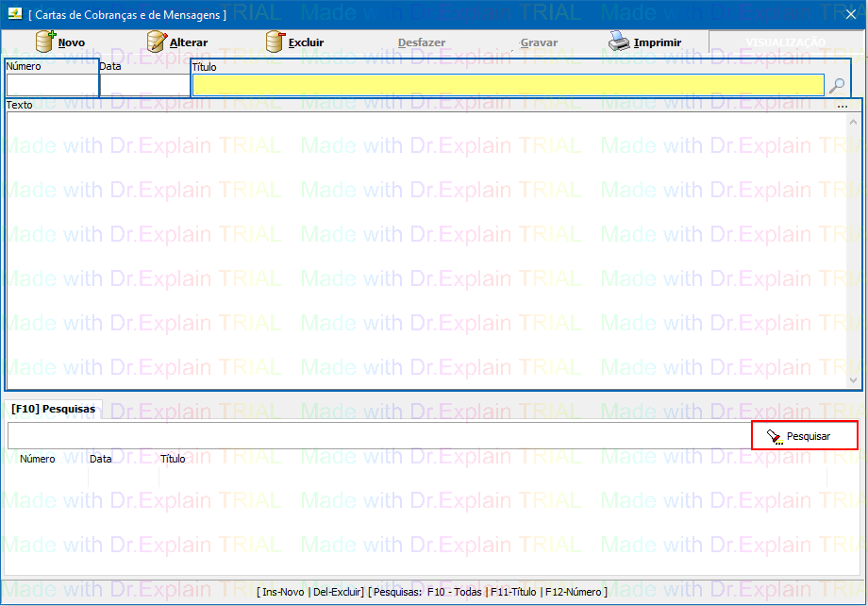Click the magnifier icon beside Título
The image size is (868, 606).
coord(837,86)
